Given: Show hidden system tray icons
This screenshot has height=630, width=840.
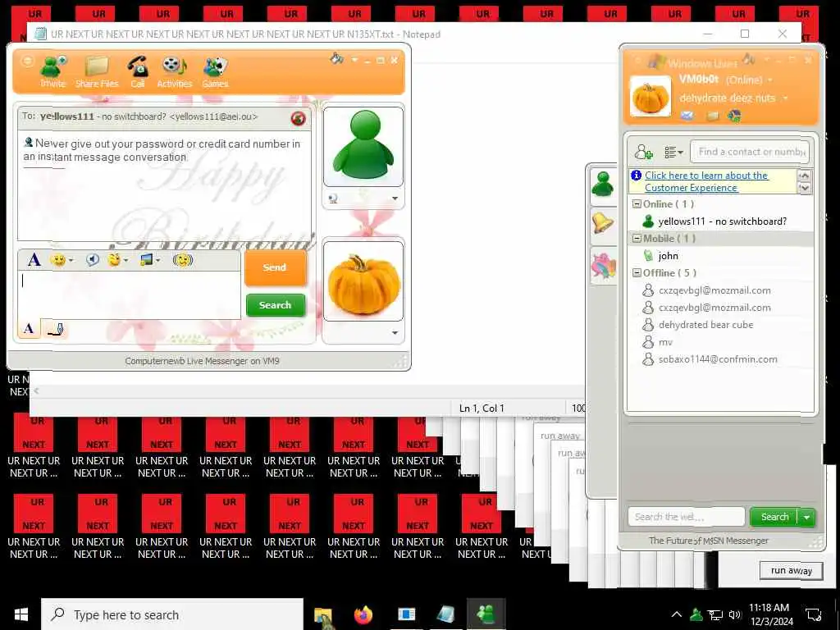Looking at the screenshot, I should [x=677, y=614].
